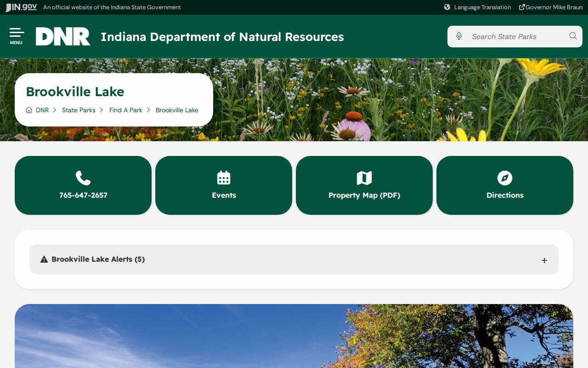Click the calendar Events icon

click(224, 178)
